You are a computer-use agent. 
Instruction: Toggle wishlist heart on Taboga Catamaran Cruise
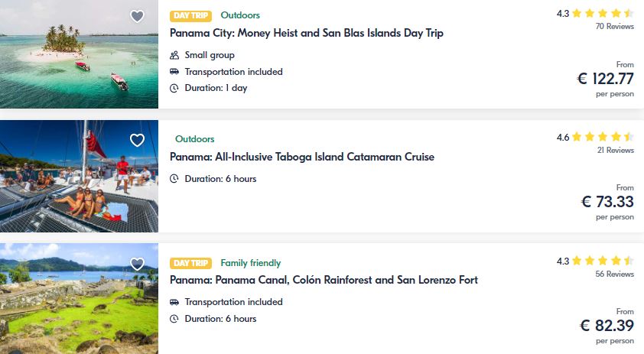[137, 140]
